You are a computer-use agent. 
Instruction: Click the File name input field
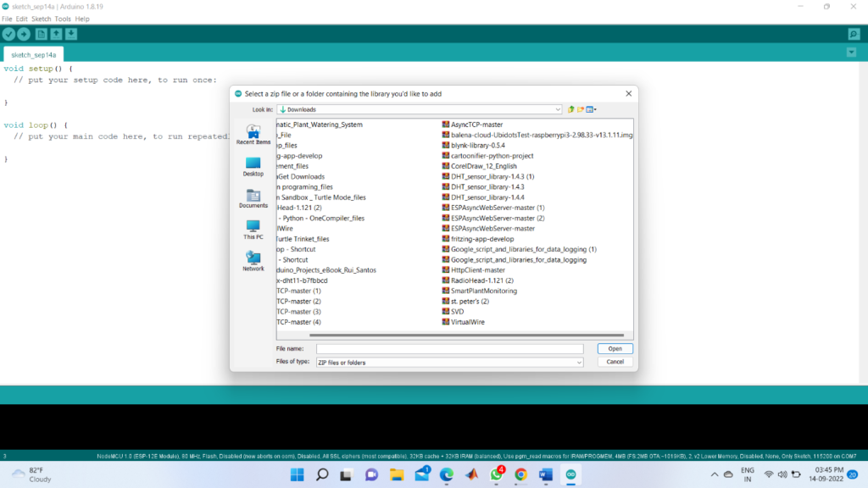[x=449, y=348]
